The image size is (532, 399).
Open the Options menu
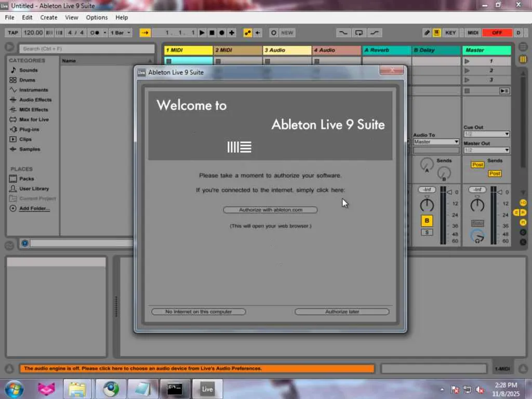[97, 17]
